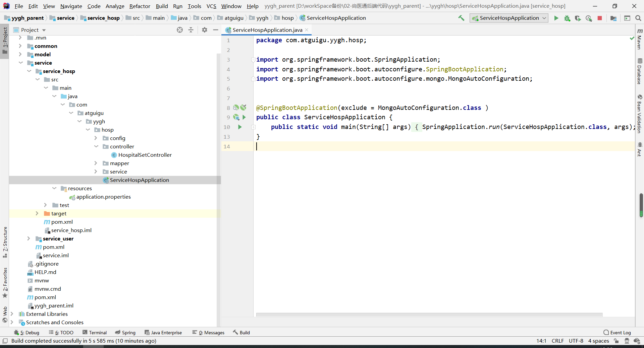Click the run gutter arrow on line 9
644x348 pixels.
[x=244, y=117]
